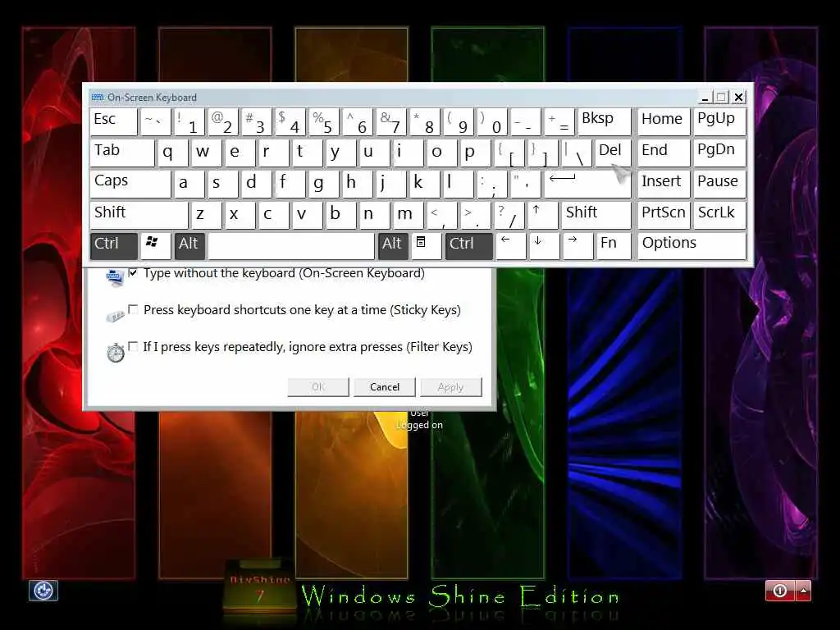Click the left Alt key
This screenshot has height=630, width=840.
pos(189,246)
